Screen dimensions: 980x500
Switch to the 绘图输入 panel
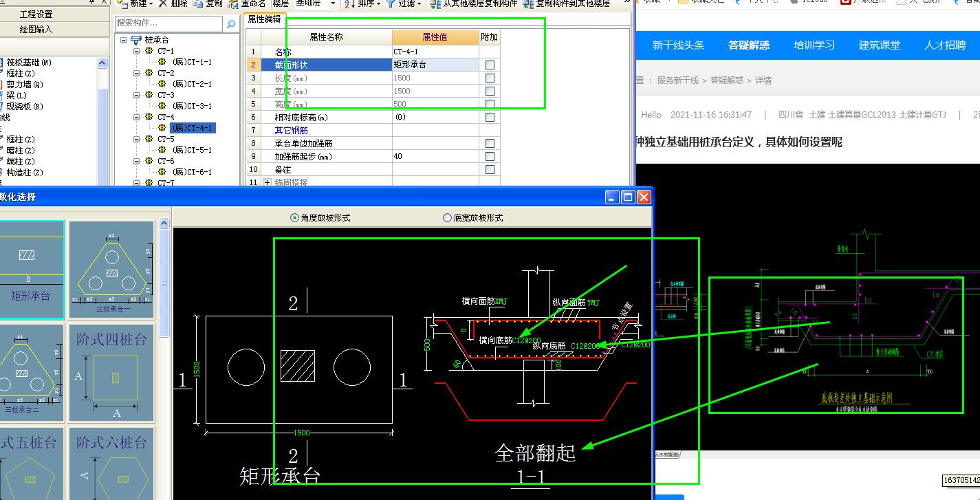coord(36,29)
